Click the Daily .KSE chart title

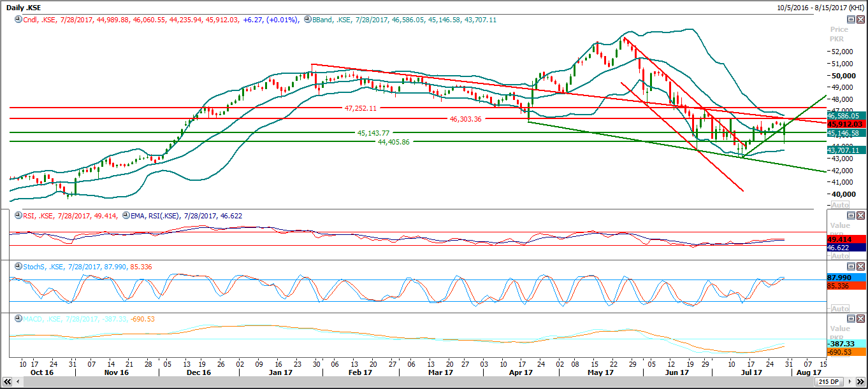tap(24, 7)
